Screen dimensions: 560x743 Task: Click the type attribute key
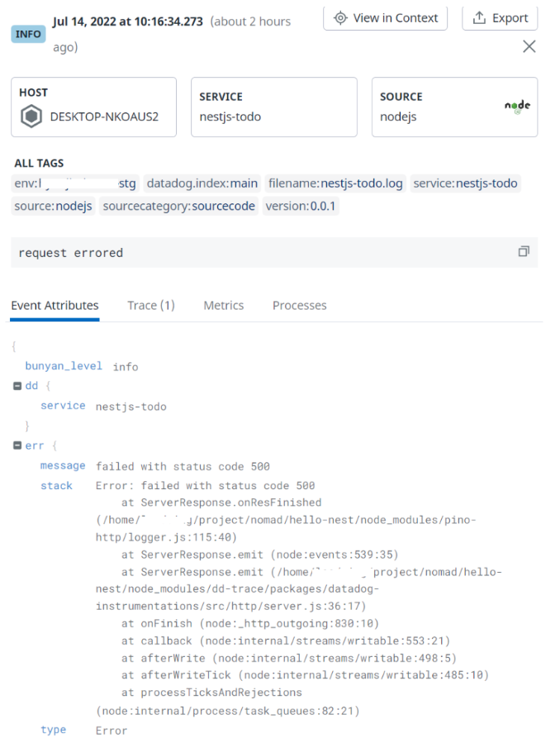tap(53, 730)
